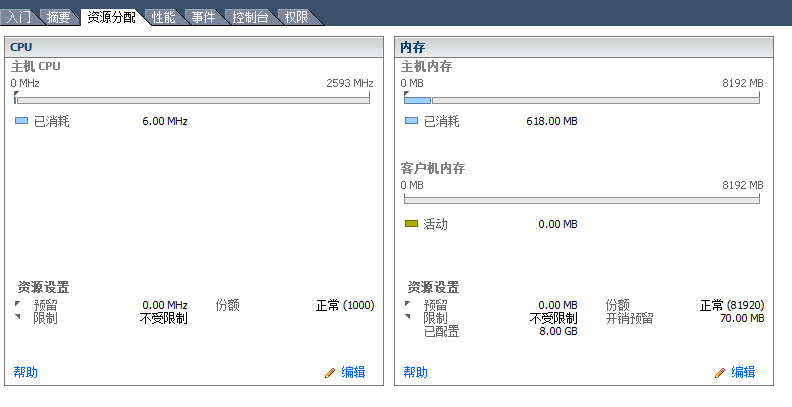Click the CPU 不受限制 limit value
792x407 pixels.
tap(163, 319)
